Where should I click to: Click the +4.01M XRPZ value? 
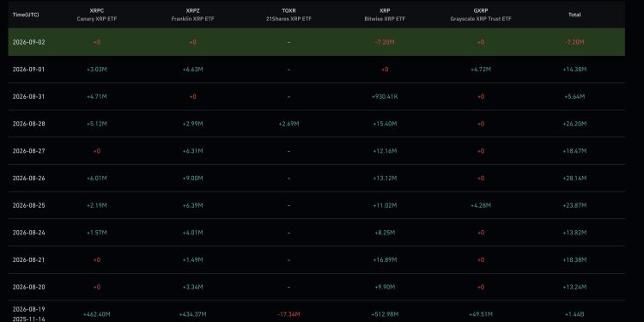coord(192,233)
